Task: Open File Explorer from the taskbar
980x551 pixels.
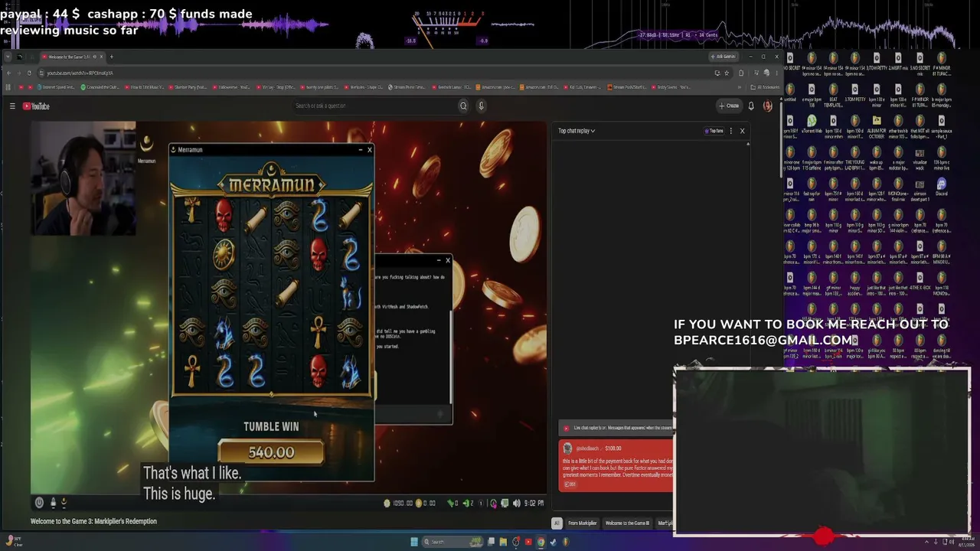Action: coord(503,542)
